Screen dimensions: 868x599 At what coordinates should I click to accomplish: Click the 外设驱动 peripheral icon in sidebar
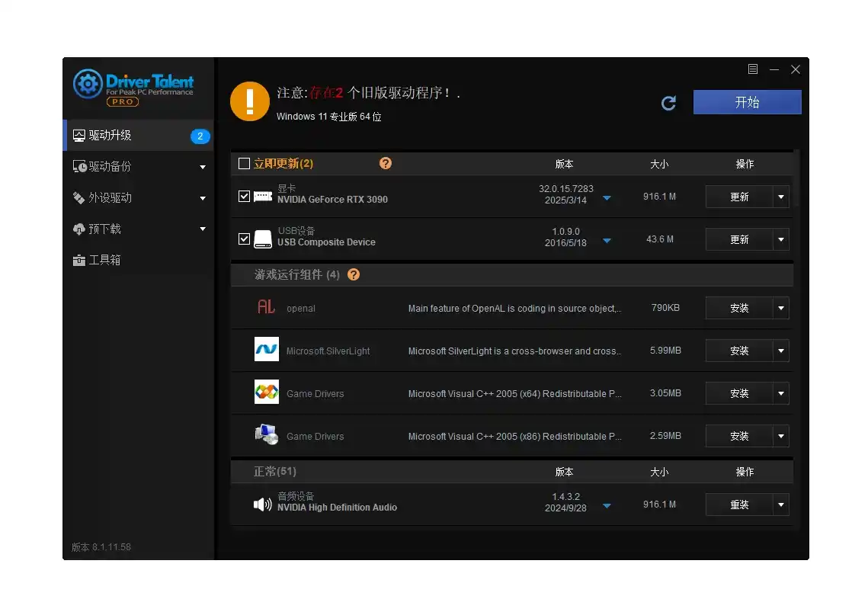(x=79, y=197)
